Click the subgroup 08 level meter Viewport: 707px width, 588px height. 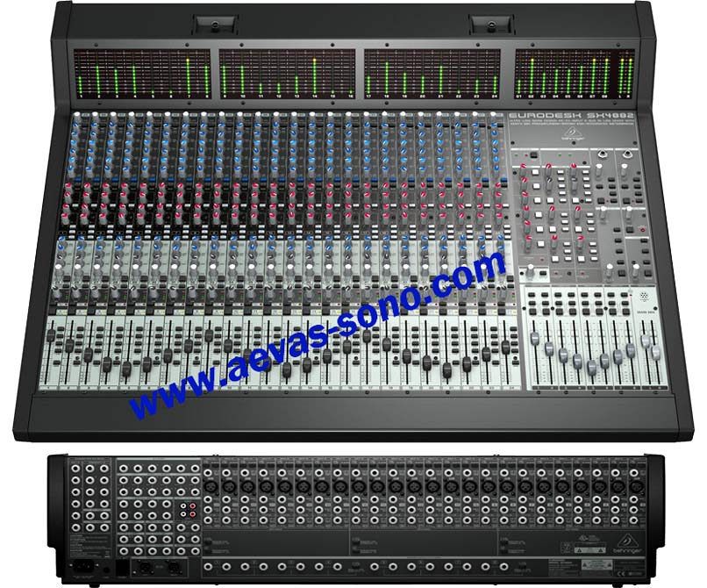pyautogui.click(x=605, y=75)
